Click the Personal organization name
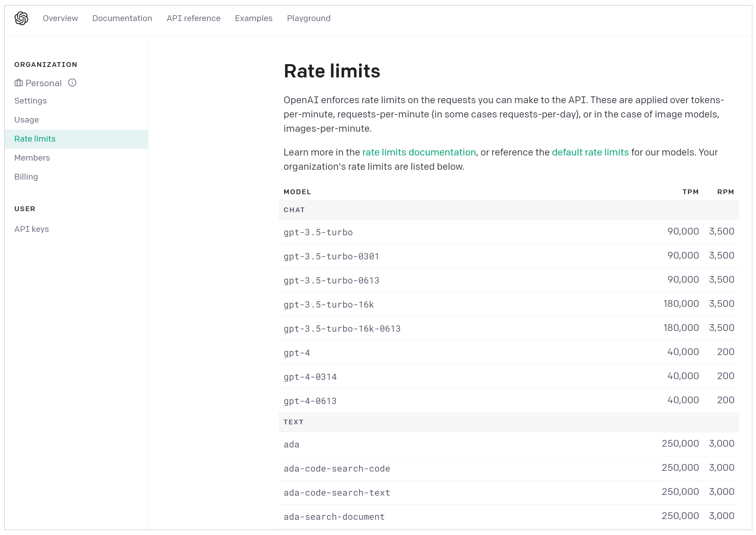This screenshot has width=756, height=535. 43,83
